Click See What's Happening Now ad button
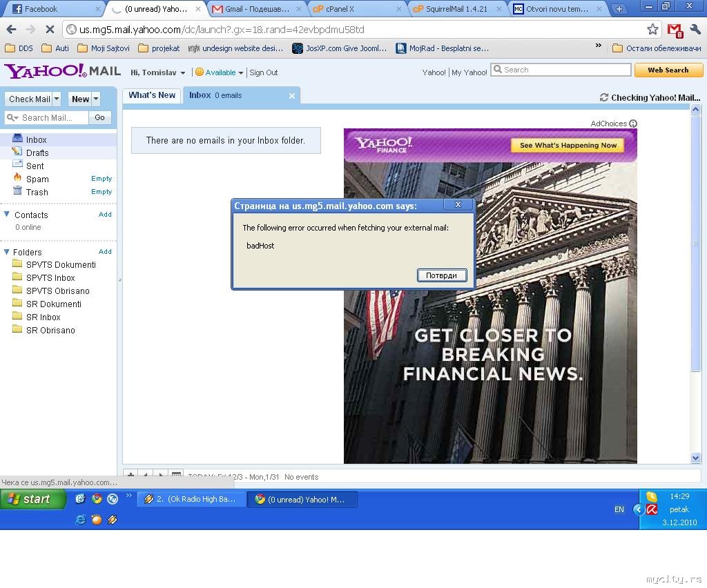Viewport: 707px width, 588px height. click(x=568, y=146)
